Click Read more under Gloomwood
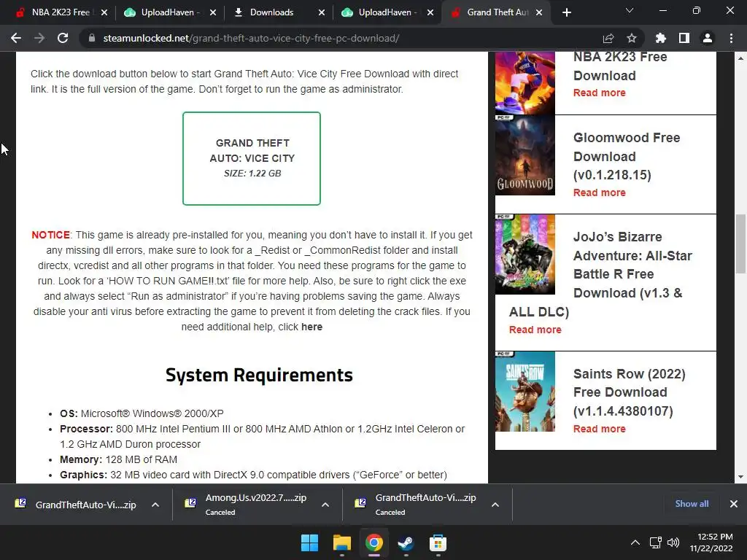The height and width of the screenshot is (560, 747). 600,192
